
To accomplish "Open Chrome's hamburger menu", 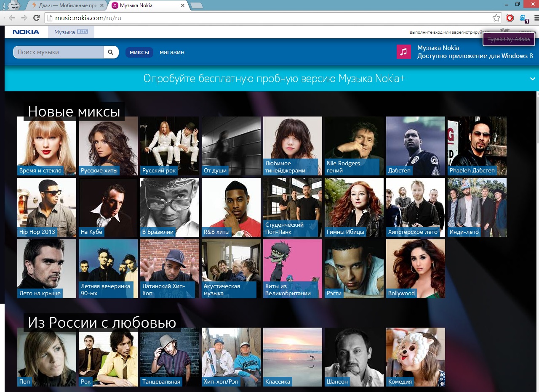I will click(536, 18).
